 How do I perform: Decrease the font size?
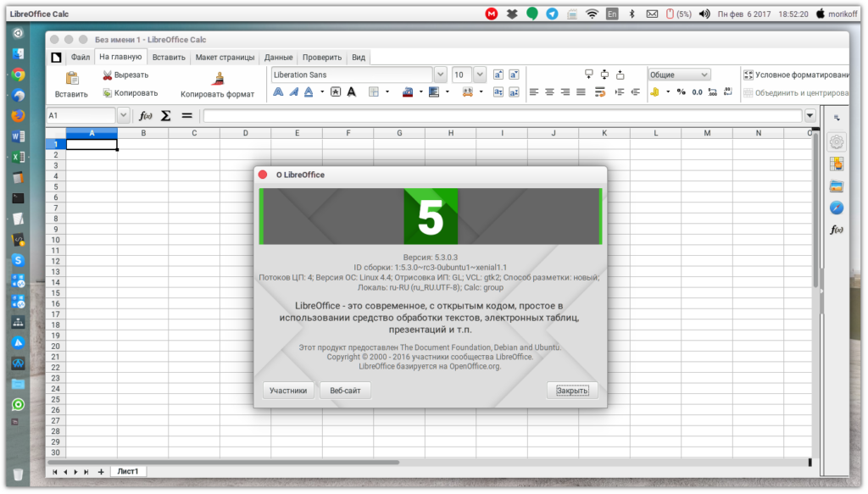(514, 75)
